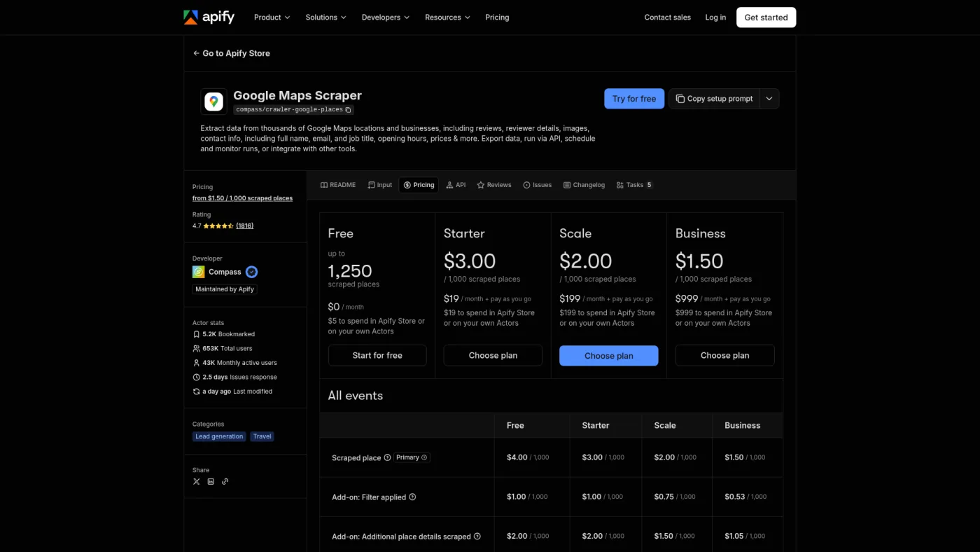Expand the Product menu
This screenshot has width=980, height=552.
pos(272,18)
